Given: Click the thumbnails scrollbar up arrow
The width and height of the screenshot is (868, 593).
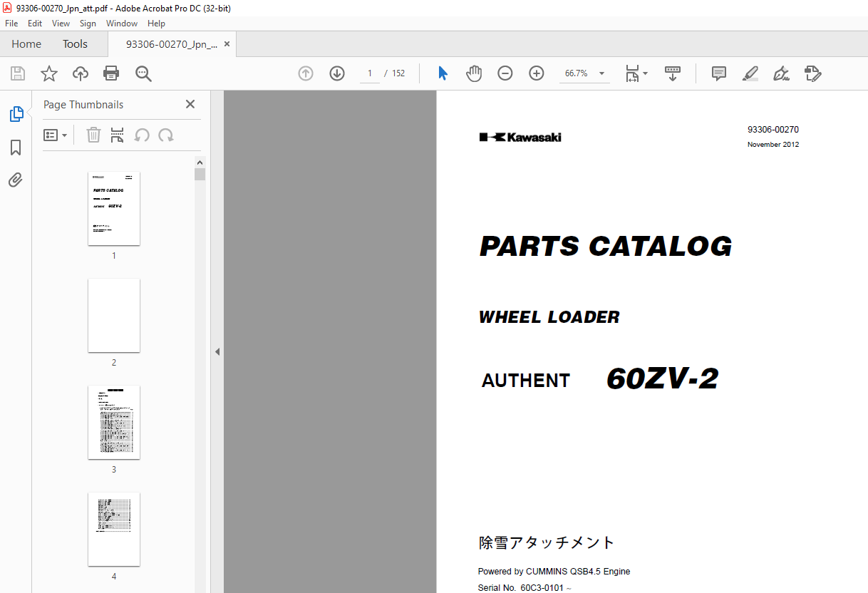Looking at the screenshot, I should (200, 162).
